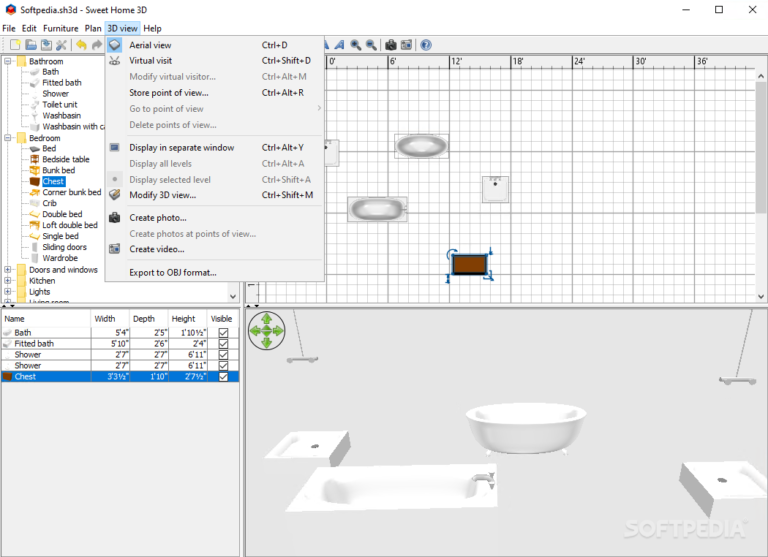This screenshot has width=768, height=557.
Task: Expand the Lights catalog category
Action: pyautogui.click(x=8, y=291)
